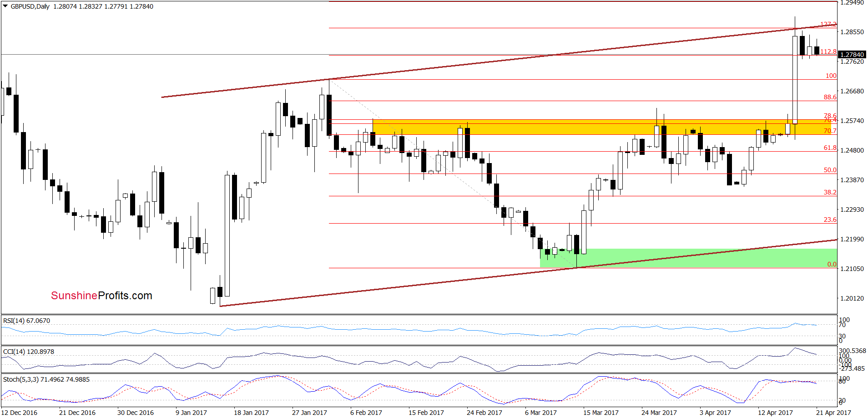Viewport: 868px width, 419px height.
Task: Click the 1.24800 price axis label
Action: [852, 151]
